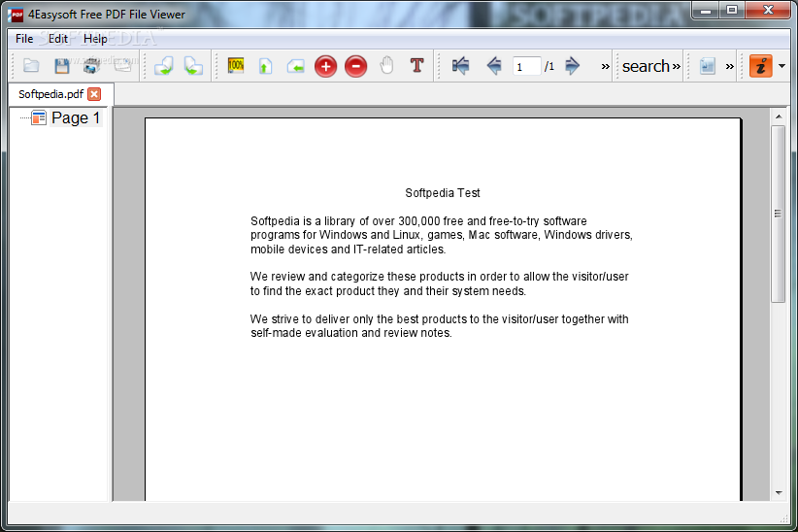Zoom out with the red minus button

[355, 66]
